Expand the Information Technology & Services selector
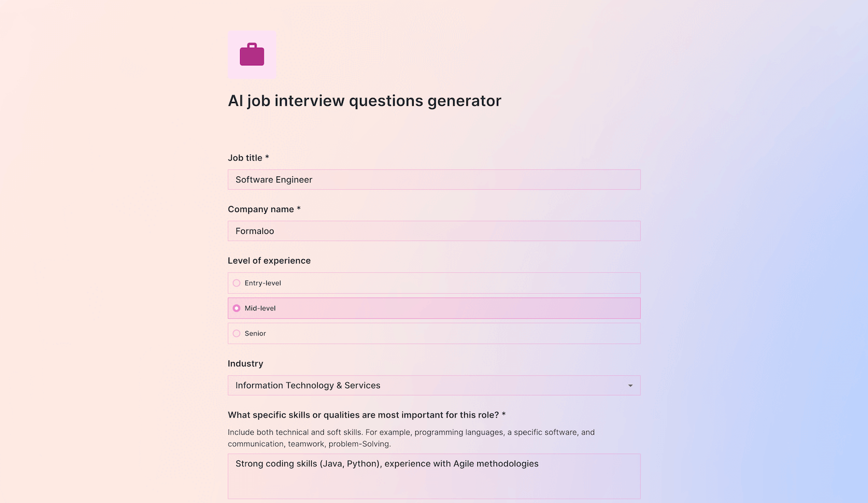Screen dimensions: 868x503 point(434,385)
